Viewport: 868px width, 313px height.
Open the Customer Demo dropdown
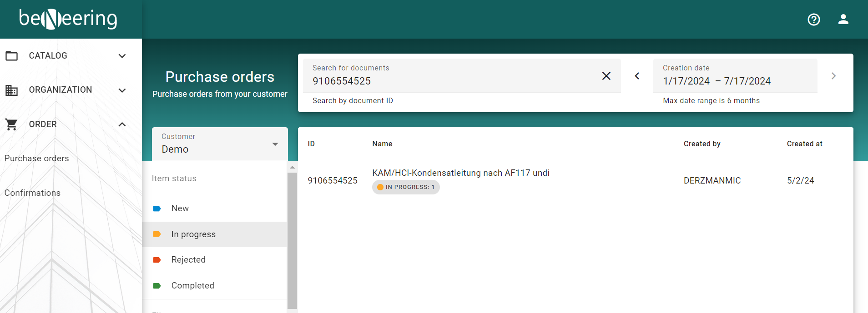click(x=220, y=144)
